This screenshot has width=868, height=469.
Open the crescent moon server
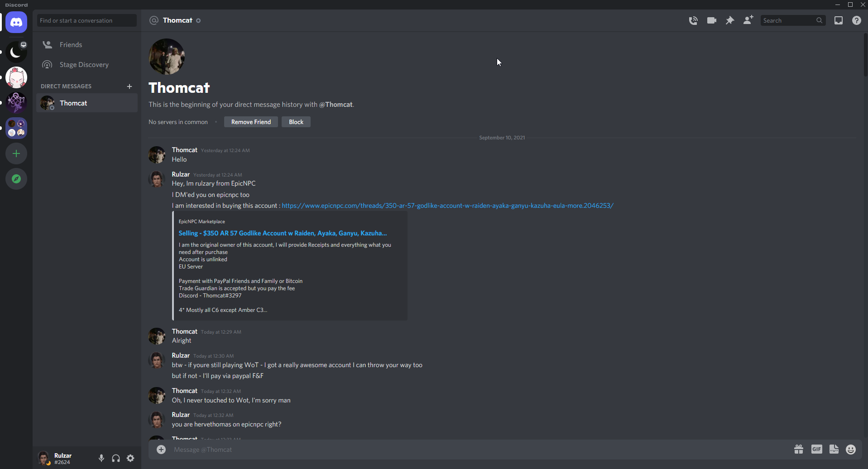tap(16, 52)
